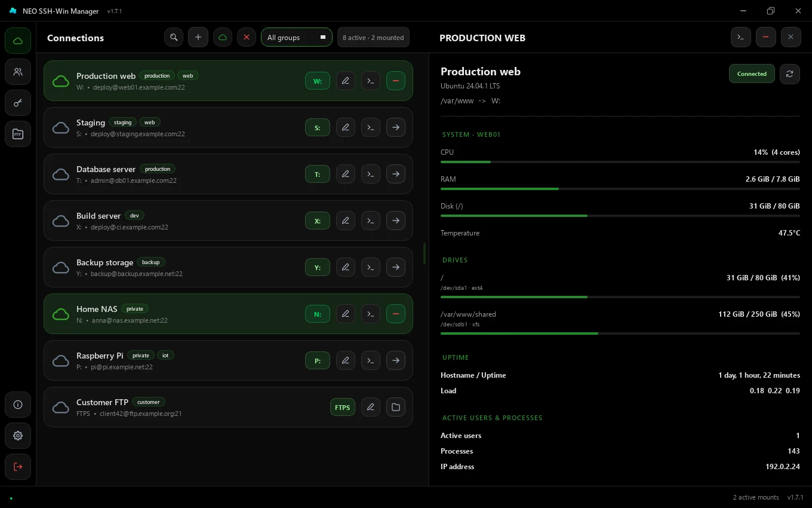This screenshot has height=508, width=812.
Task: Click the FTPS badge for Customer FTP
Action: [343, 407]
